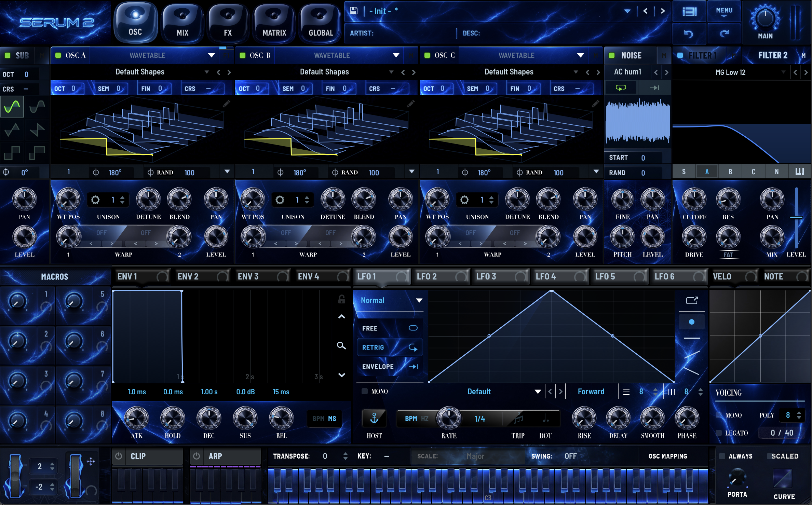
Task: Click the envelope zoom magnifier icon
Action: pyautogui.click(x=341, y=345)
